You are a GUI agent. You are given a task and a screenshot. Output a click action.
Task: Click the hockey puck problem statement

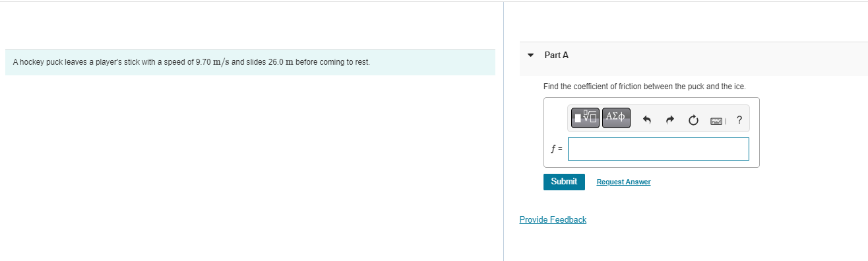tap(191, 62)
